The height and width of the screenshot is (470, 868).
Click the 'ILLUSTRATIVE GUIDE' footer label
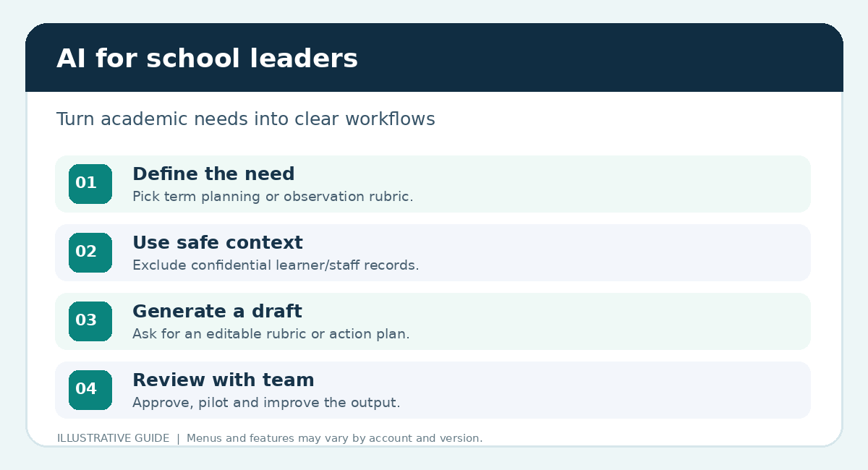pos(114,438)
